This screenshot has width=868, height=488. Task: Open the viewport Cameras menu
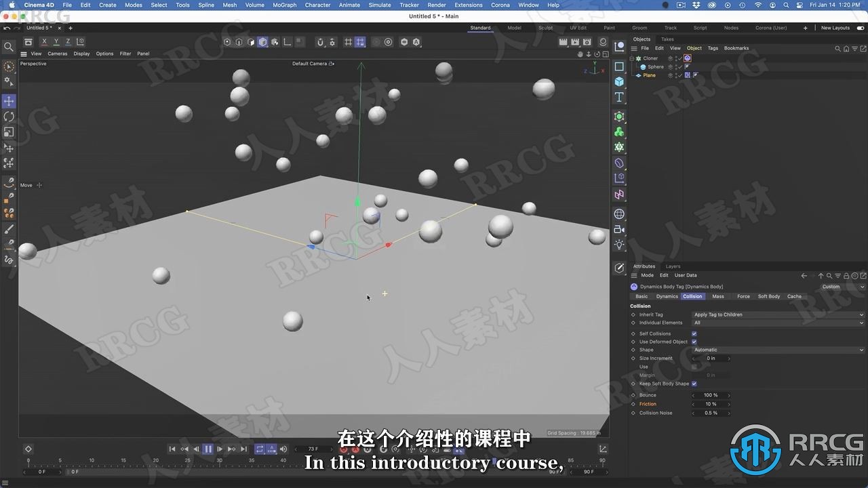pyautogui.click(x=57, y=54)
